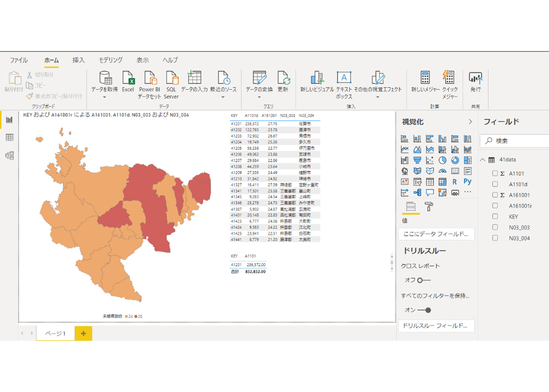Screen dimensions: 549x392
Task: Open the ファイル menu tab
Action: (x=18, y=60)
